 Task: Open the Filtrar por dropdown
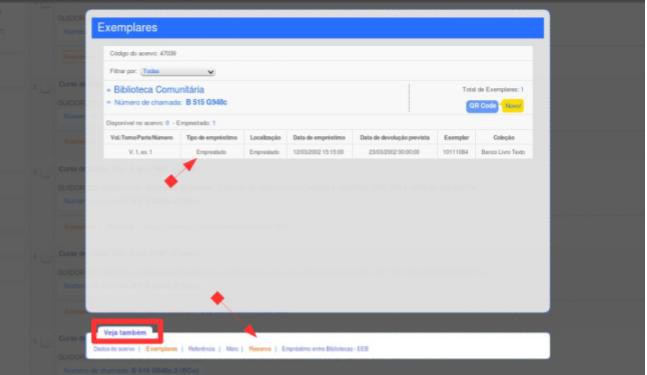click(178, 71)
